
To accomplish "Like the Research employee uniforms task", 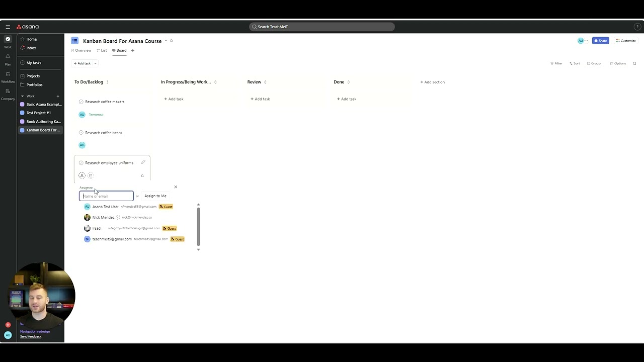I will point(142,175).
